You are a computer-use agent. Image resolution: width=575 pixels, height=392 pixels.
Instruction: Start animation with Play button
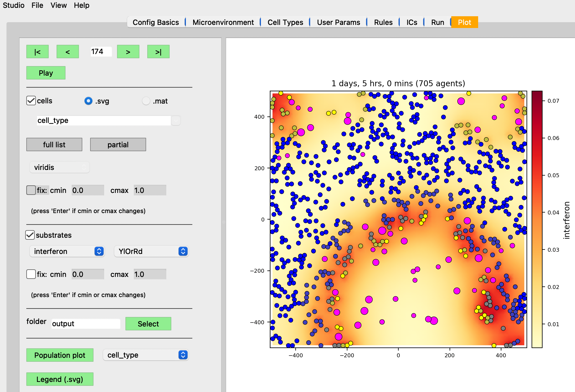tap(46, 73)
